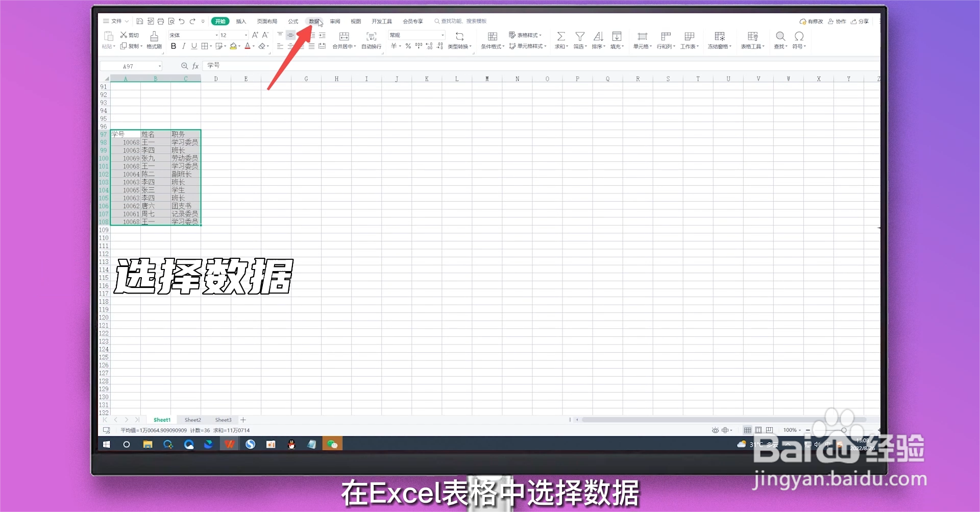This screenshot has width=980, height=512.
Task: Open the font size dropdown showing 12
Action: (x=246, y=35)
